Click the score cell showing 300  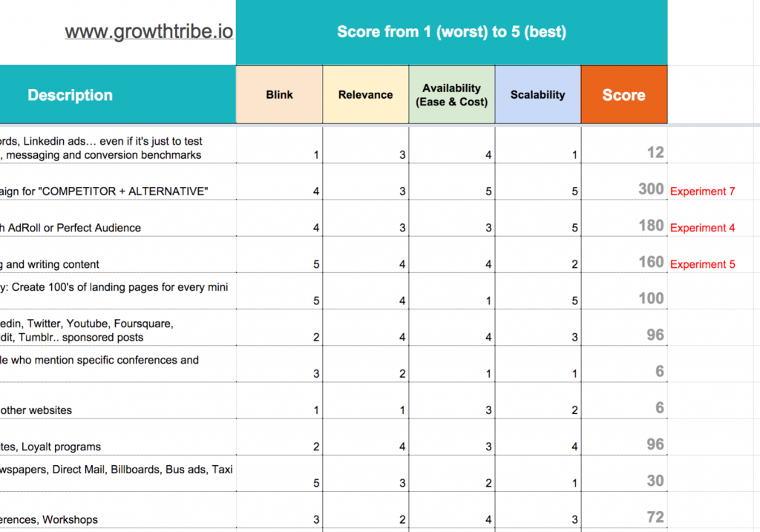(x=624, y=182)
